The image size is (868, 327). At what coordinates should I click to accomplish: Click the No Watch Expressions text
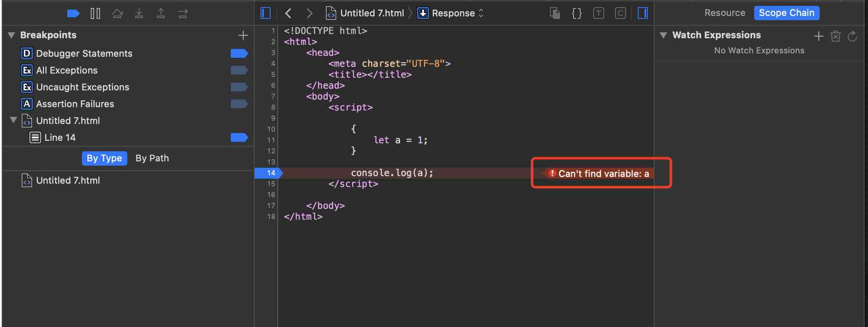pyautogui.click(x=759, y=50)
